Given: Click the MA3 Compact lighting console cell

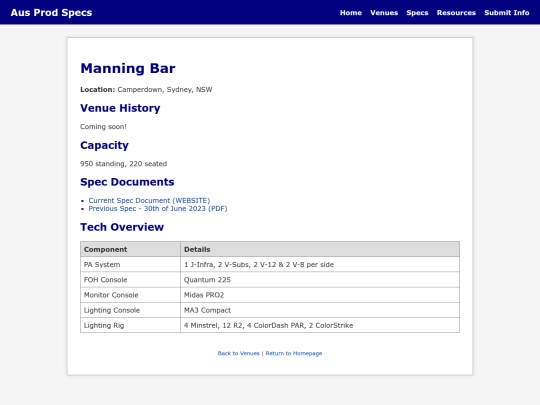Looking at the screenshot, I should coord(320,310).
